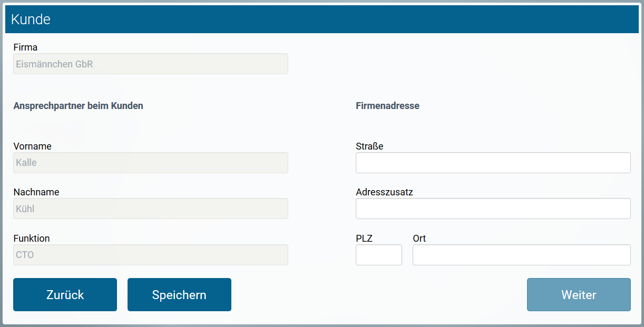Click the Firma field showing Eismännchen GbR

point(150,64)
